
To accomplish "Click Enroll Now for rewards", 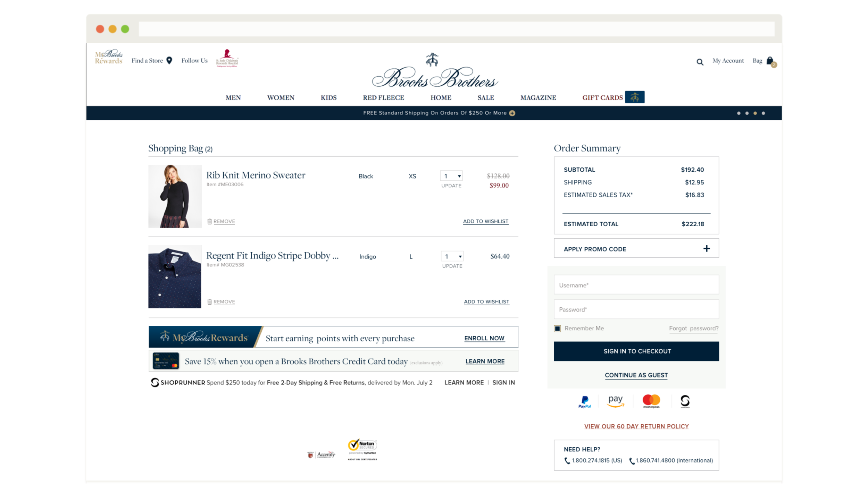I will click(x=484, y=338).
